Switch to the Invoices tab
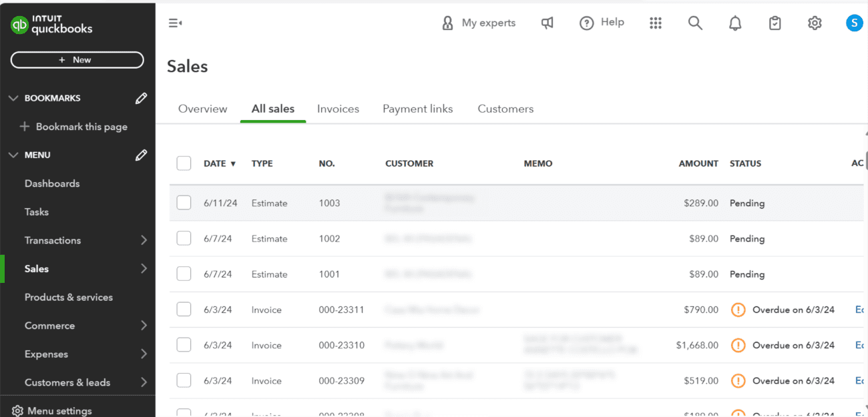 pyautogui.click(x=338, y=109)
